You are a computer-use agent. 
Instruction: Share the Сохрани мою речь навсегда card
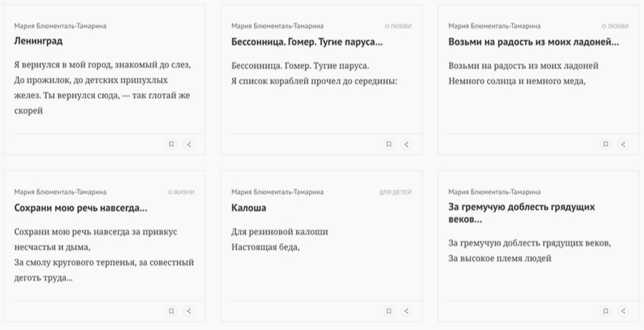189,311
